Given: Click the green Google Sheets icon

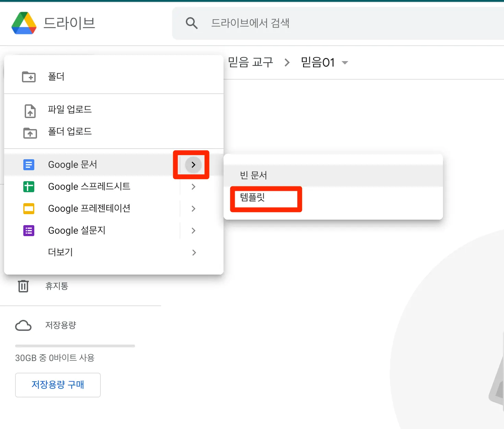Looking at the screenshot, I should tap(29, 187).
